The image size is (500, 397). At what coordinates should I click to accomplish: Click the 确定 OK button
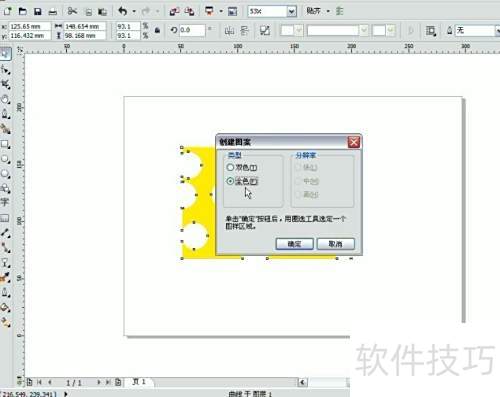pyautogui.click(x=295, y=244)
